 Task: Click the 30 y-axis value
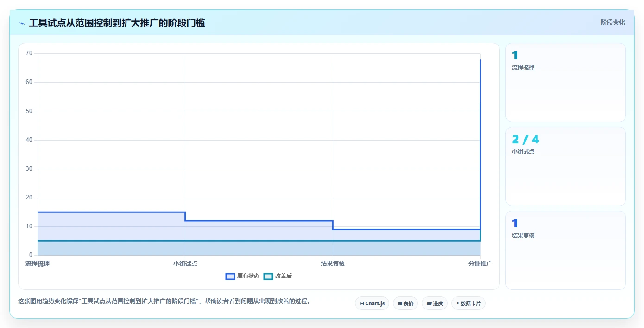pyautogui.click(x=29, y=169)
